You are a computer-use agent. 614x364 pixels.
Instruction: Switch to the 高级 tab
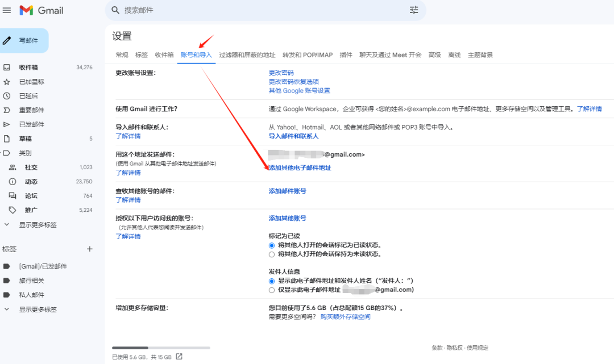435,55
